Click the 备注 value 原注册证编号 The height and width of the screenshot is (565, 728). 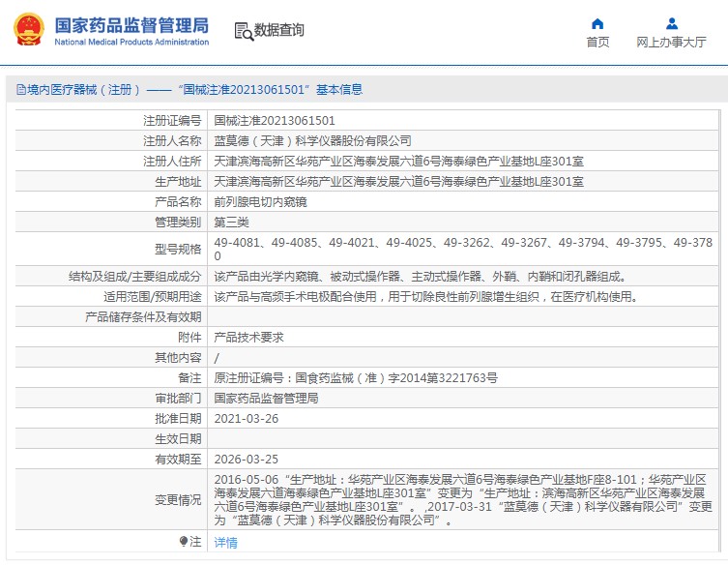tap(356, 377)
